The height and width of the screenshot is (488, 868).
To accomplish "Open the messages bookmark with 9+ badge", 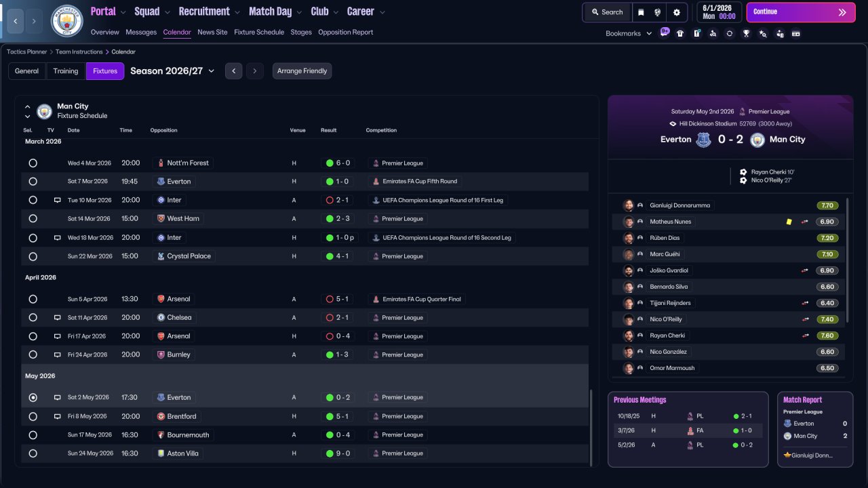I will tap(665, 33).
